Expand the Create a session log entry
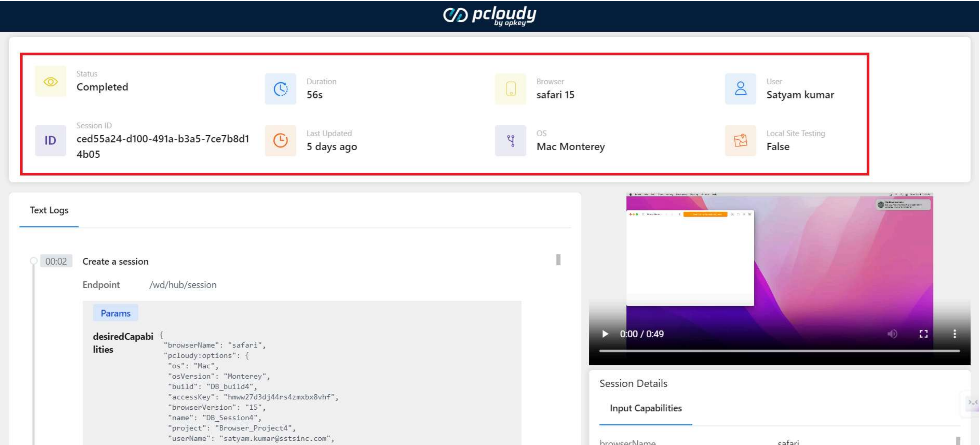Screen dimensions: 980x445 point(115,261)
